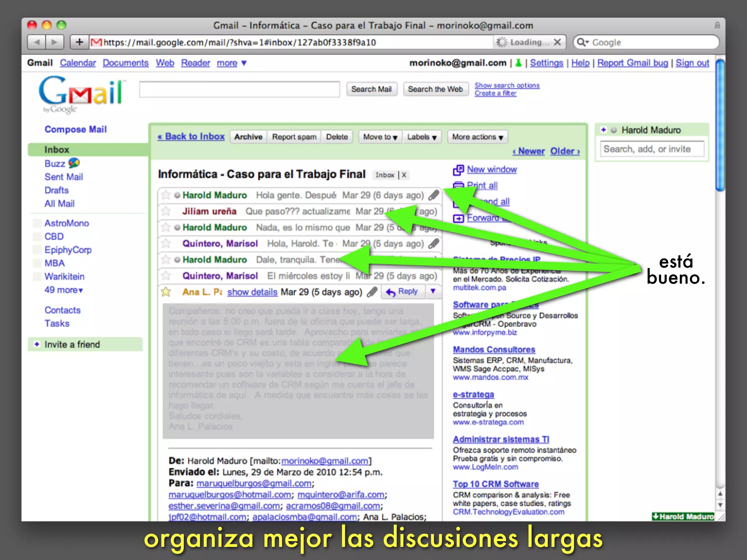747x560 pixels.
Task: Click the Buzz icon in sidebar
Action: (x=74, y=163)
